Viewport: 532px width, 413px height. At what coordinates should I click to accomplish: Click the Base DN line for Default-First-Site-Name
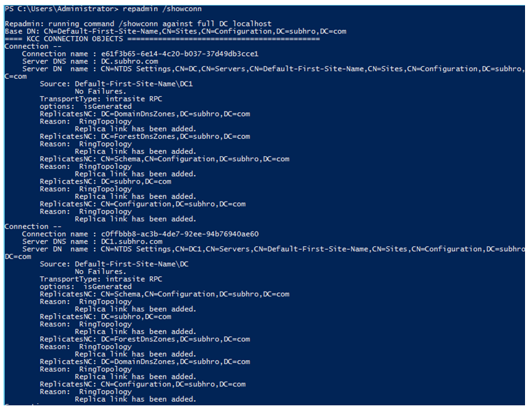176,31
